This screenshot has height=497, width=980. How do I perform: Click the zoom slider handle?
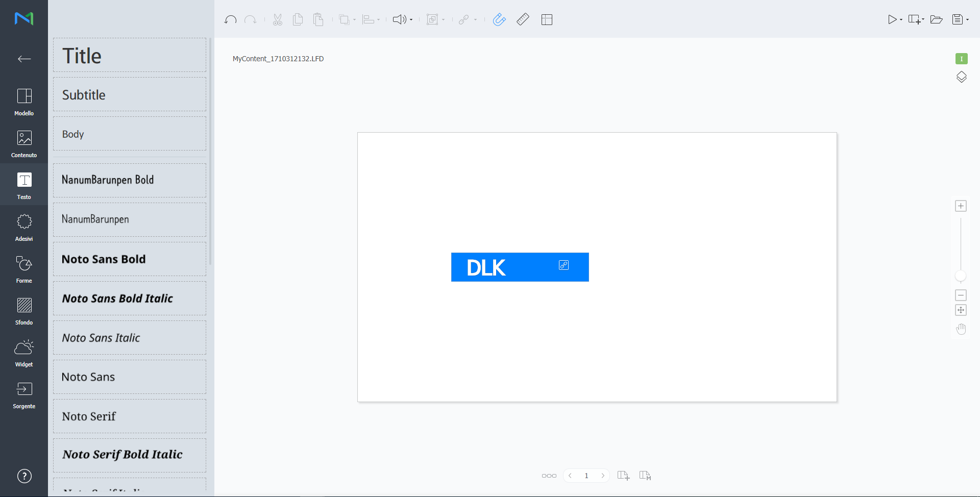tap(961, 276)
